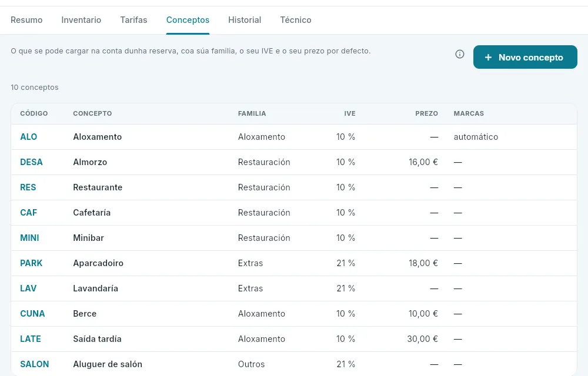Click the 21 % IVE in Aparcadoiro row
This screenshot has width=588, height=376.
[x=346, y=263]
